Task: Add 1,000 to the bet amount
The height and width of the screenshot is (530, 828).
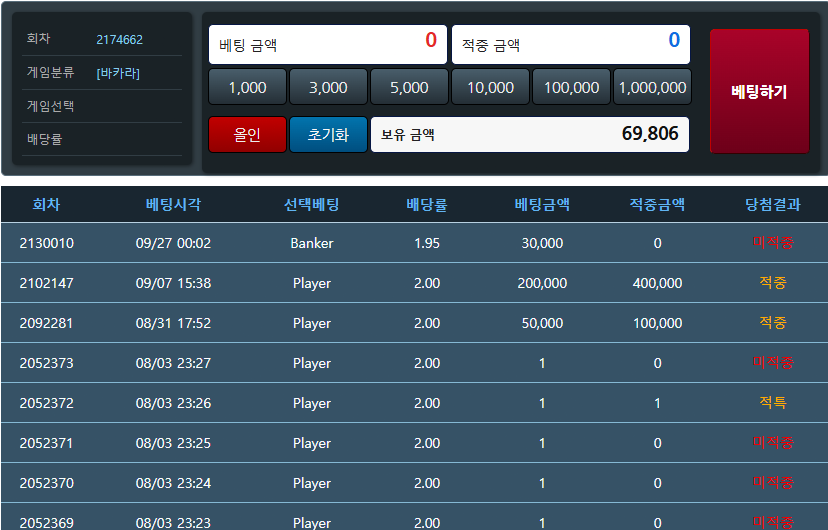Action: 248,87
